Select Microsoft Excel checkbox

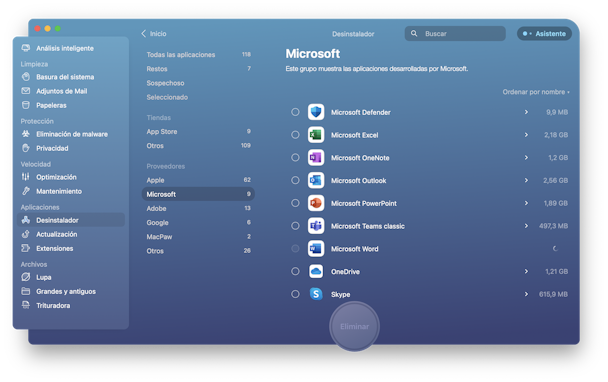point(295,135)
